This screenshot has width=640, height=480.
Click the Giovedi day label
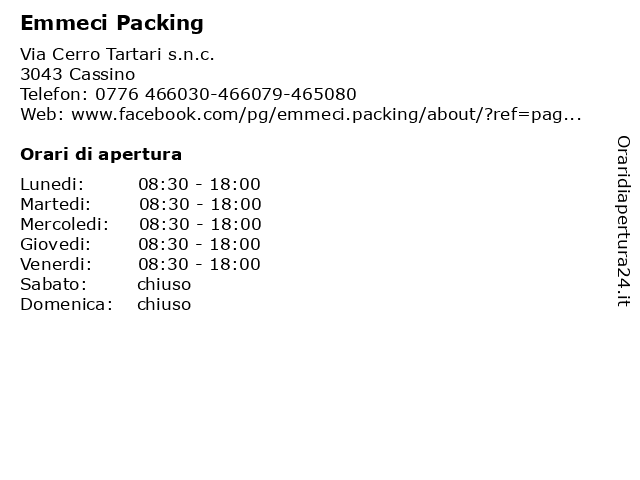coord(56,244)
